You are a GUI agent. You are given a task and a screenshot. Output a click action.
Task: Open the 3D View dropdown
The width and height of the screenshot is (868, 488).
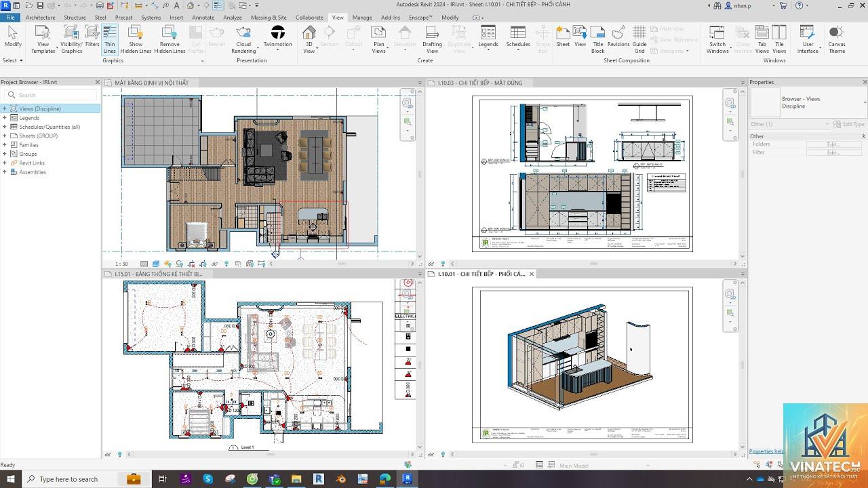309,40
